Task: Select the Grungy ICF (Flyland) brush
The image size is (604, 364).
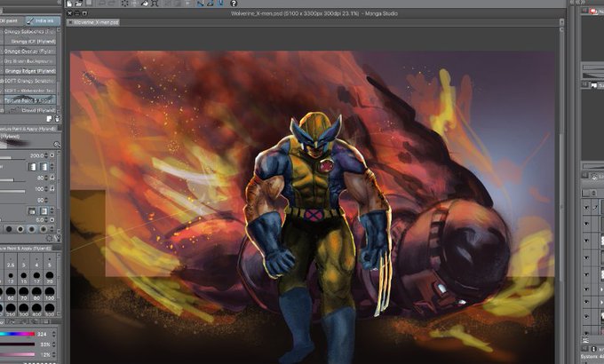Action: pyautogui.click(x=30, y=41)
